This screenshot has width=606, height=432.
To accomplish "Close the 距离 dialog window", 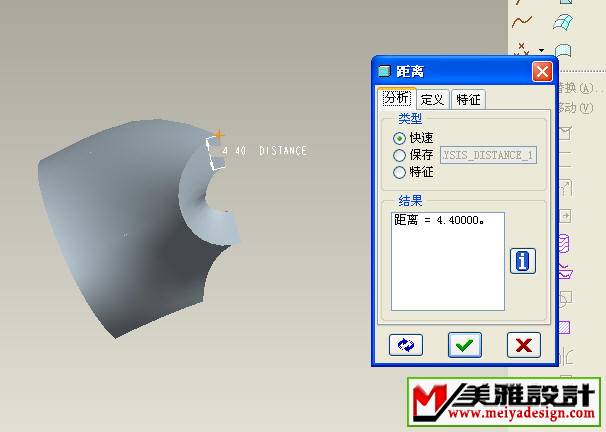I will point(542,71).
